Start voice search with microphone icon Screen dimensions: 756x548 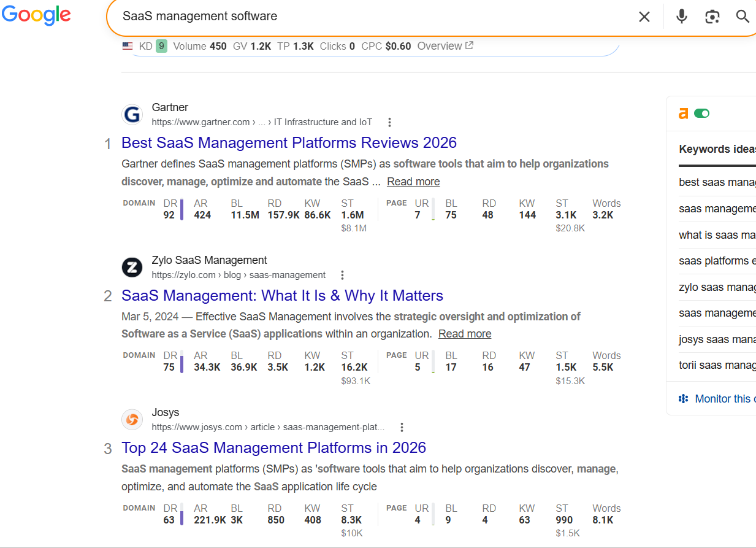[x=681, y=17]
